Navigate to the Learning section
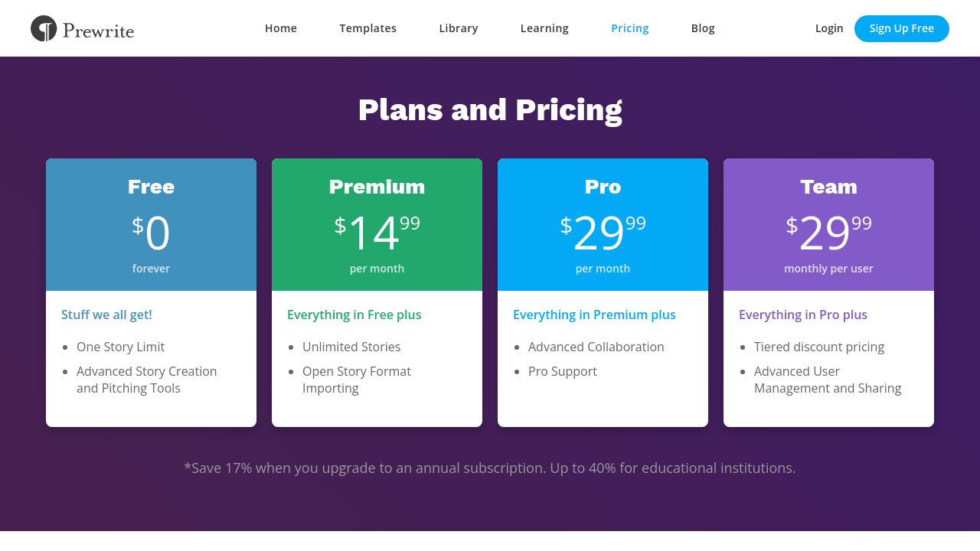The height and width of the screenshot is (551, 980). [x=544, y=28]
